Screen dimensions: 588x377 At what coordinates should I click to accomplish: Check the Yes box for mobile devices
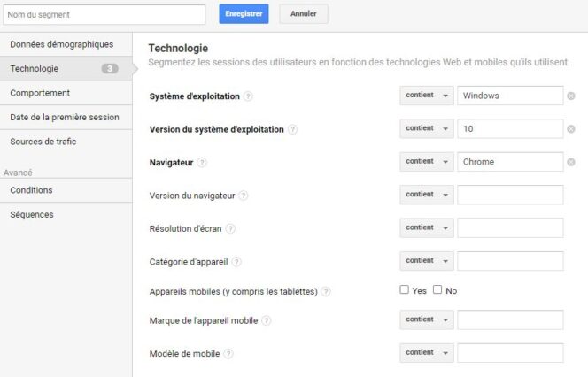tap(404, 289)
